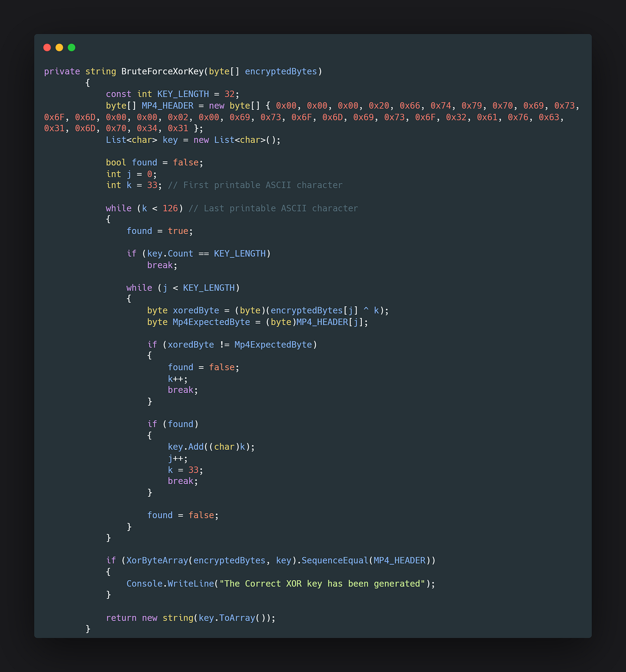Click the Console.WriteLine call

pos(170,584)
